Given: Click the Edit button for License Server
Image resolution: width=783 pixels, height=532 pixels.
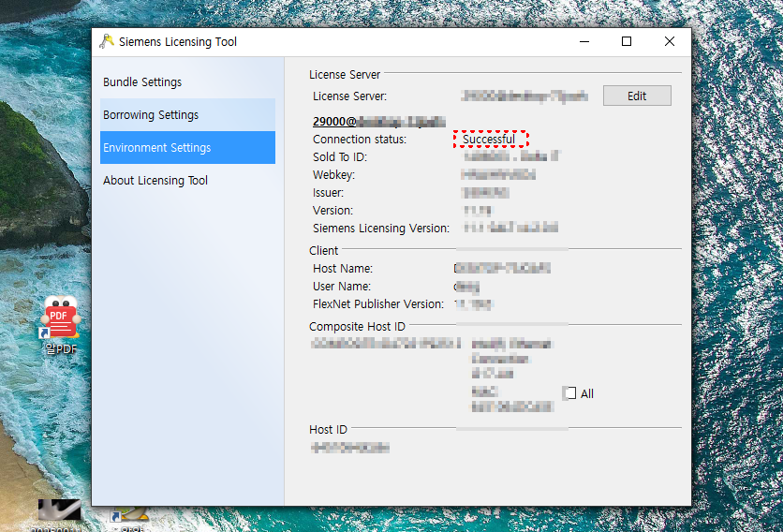Looking at the screenshot, I should point(637,96).
